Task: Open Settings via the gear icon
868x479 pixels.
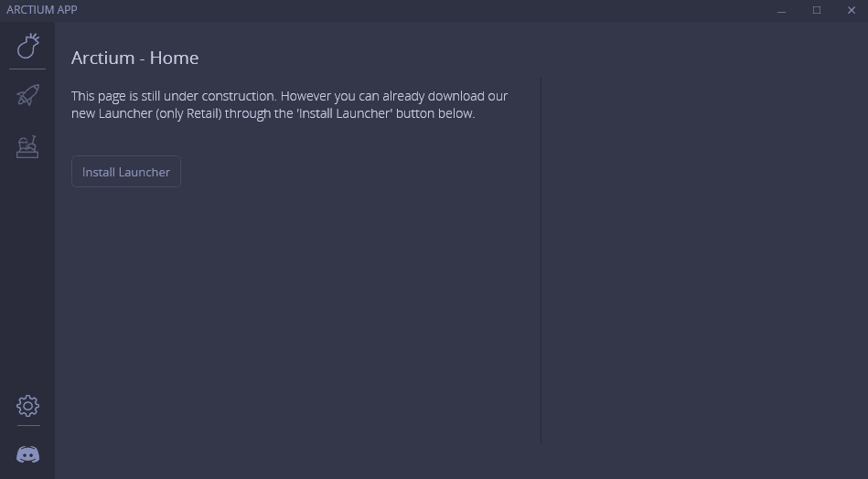Action: tap(27, 406)
